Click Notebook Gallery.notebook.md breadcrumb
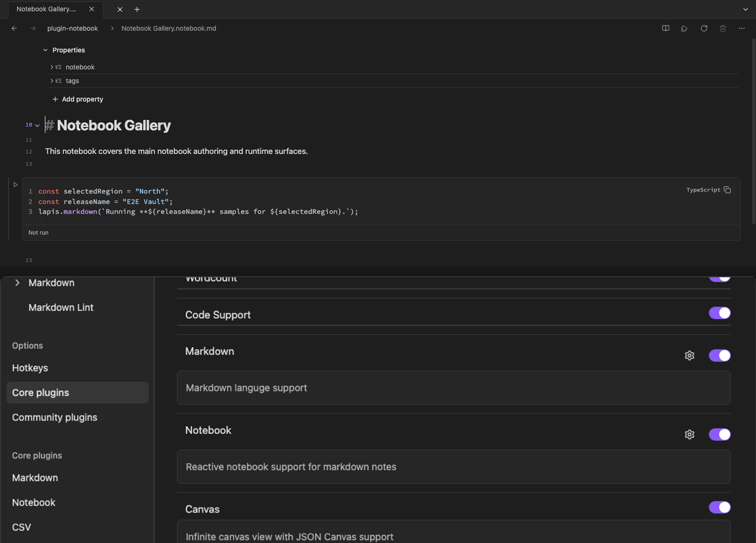The height and width of the screenshot is (543, 756). (169, 28)
